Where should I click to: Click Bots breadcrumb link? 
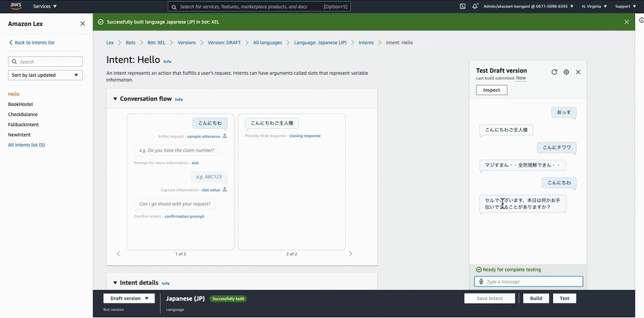coord(130,43)
